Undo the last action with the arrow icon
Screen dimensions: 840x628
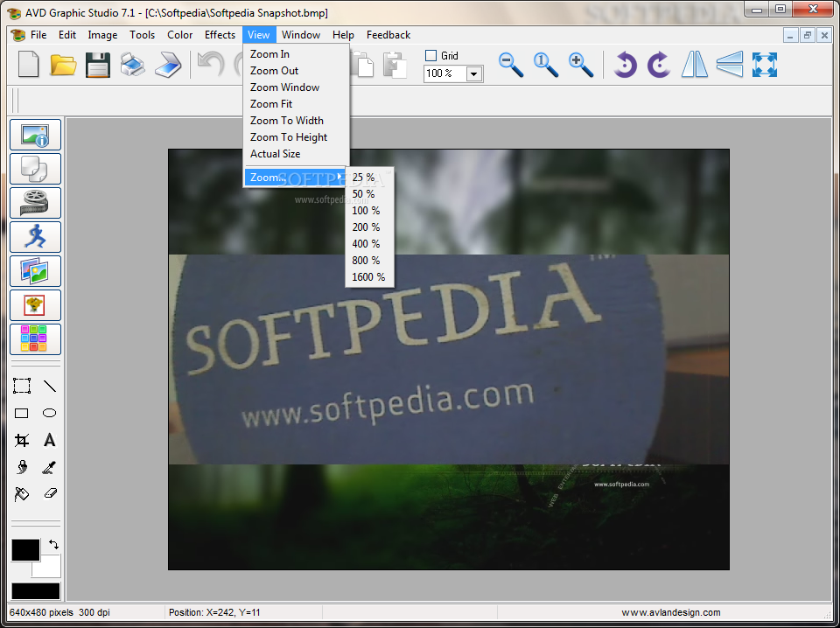click(211, 65)
